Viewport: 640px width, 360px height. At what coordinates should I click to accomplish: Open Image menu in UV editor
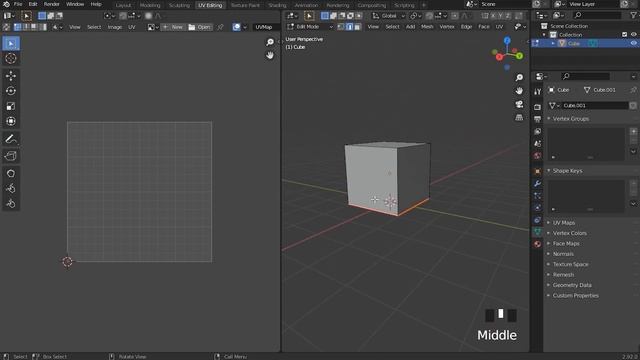tap(115, 27)
